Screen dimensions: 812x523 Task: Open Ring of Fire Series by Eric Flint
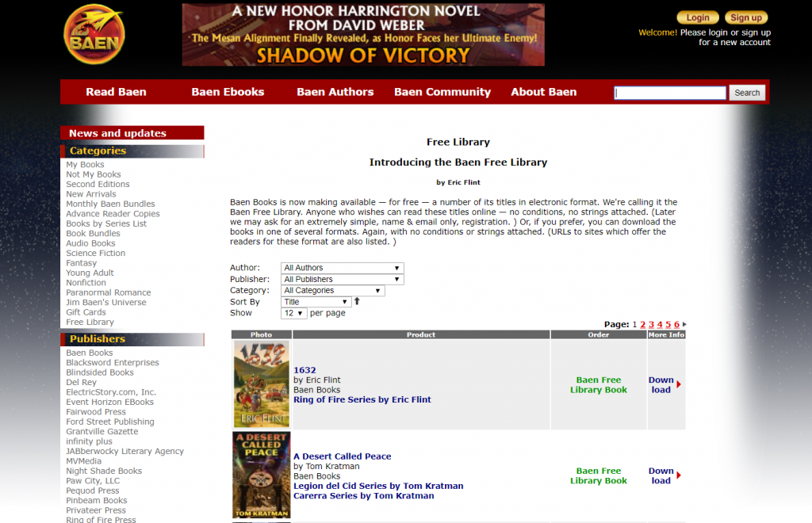[x=362, y=400]
